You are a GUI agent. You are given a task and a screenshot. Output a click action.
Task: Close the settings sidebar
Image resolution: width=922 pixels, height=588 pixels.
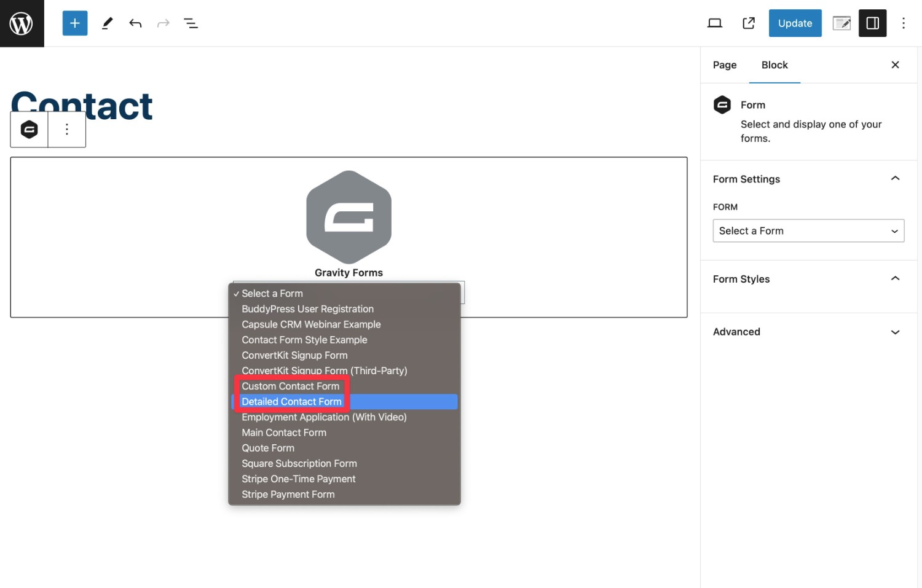(x=895, y=65)
